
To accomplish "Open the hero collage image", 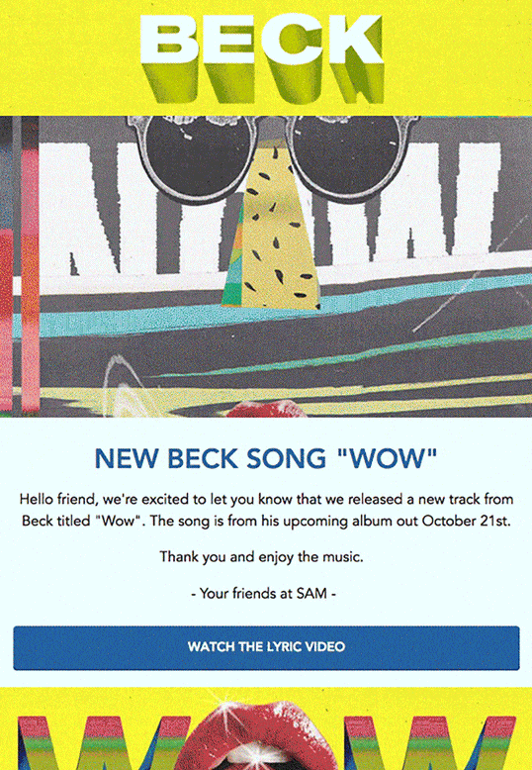I will pos(266,266).
